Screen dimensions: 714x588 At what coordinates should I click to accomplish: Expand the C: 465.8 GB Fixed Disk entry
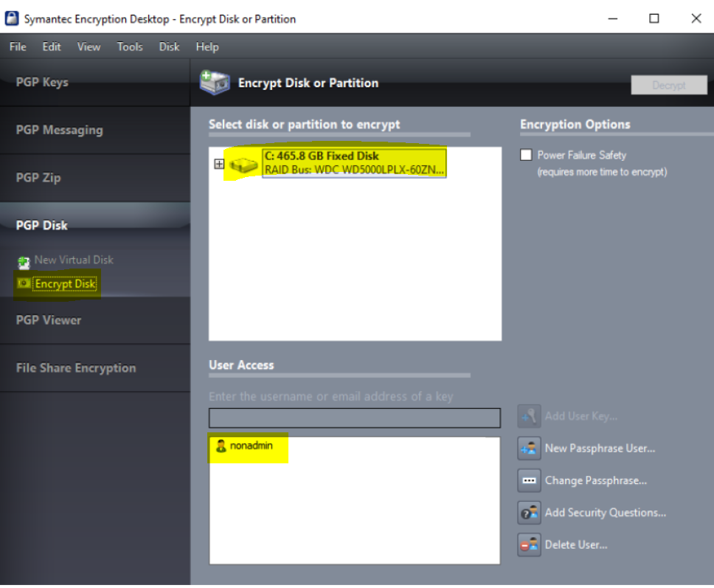218,162
